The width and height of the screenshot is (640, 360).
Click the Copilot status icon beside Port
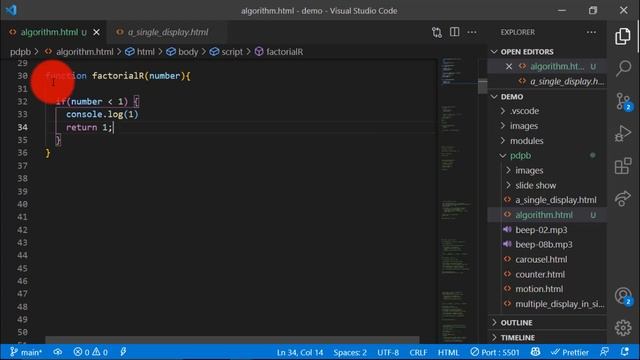point(536,352)
